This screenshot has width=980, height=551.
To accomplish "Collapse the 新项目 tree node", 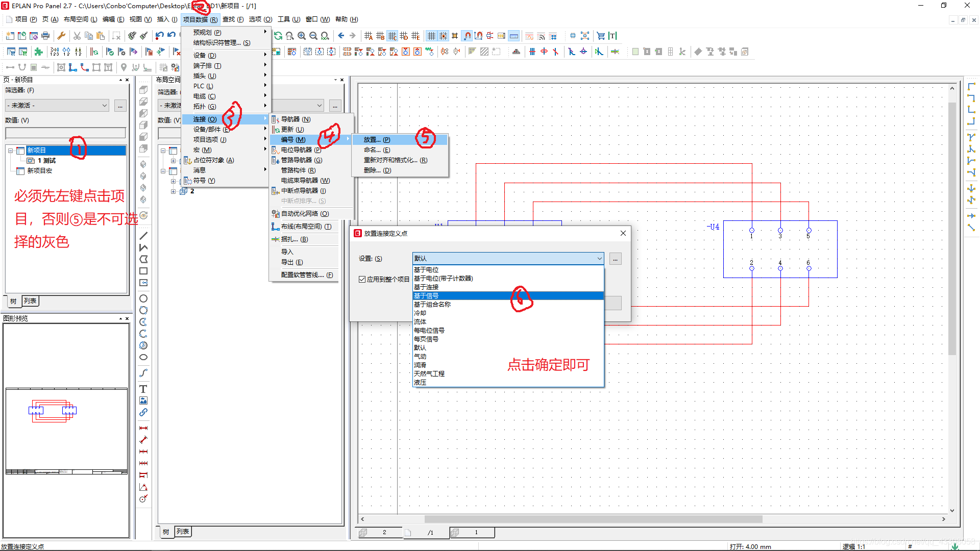I will tap(10, 151).
